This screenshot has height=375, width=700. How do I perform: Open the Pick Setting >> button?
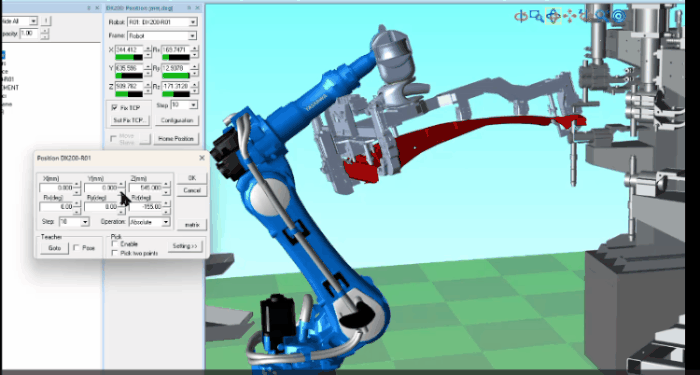coord(185,246)
